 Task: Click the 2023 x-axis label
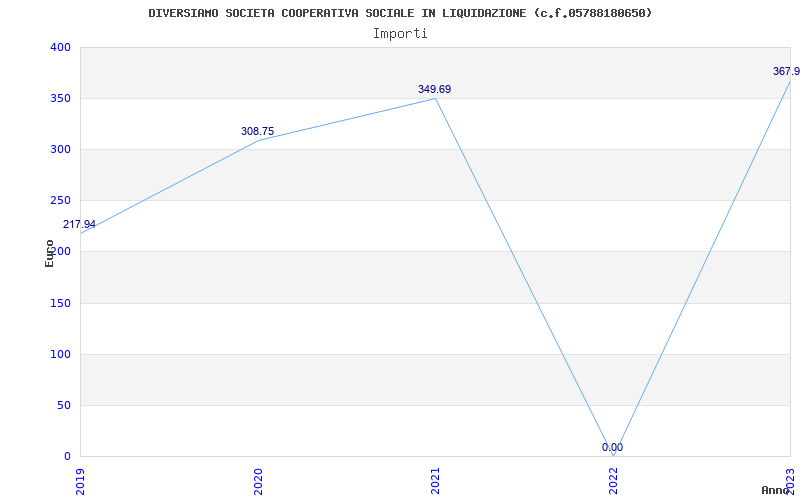pos(790,482)
